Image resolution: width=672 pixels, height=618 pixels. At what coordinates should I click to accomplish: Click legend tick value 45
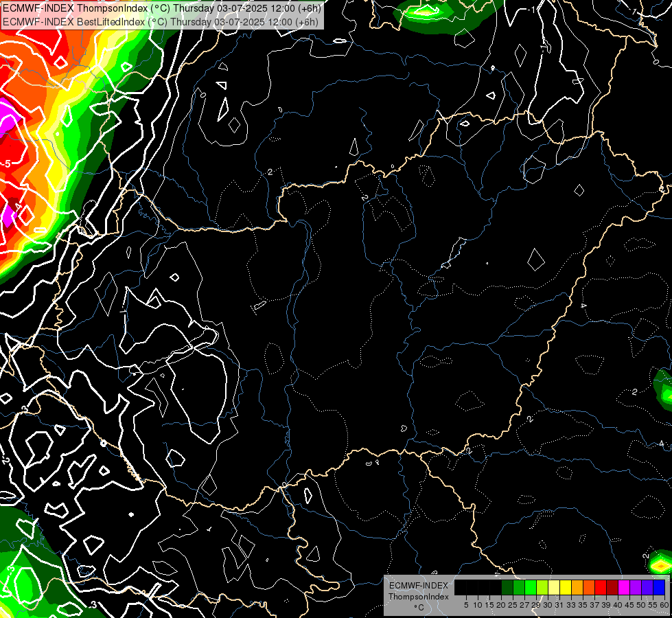click(x=629, y=605)
